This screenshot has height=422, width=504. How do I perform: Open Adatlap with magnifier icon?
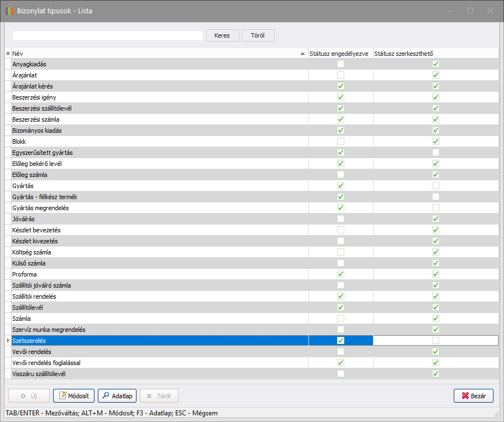117,396
